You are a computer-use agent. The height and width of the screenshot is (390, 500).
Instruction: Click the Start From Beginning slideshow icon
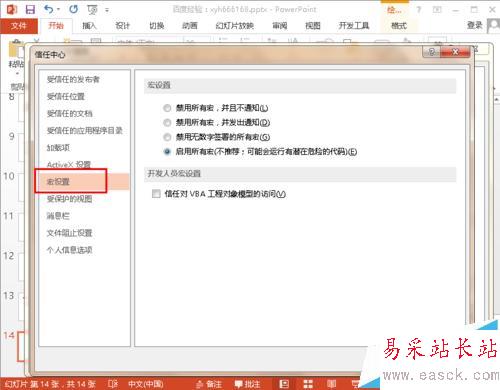point(92,10)
